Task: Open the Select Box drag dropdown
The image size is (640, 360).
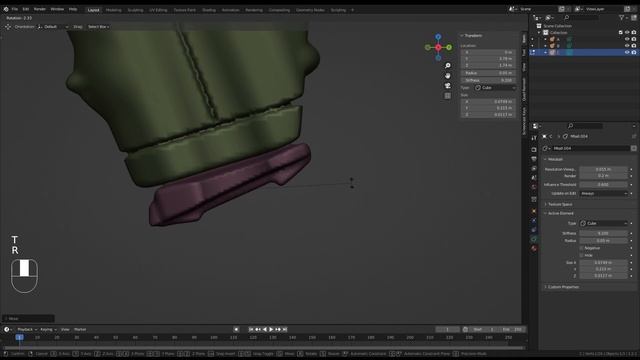Action: pos(98,27)
